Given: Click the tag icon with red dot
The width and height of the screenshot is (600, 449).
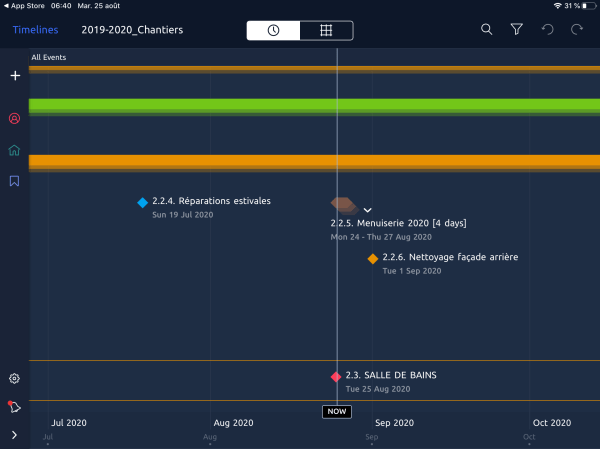Looking at the screenshot, I should [14, 406].
